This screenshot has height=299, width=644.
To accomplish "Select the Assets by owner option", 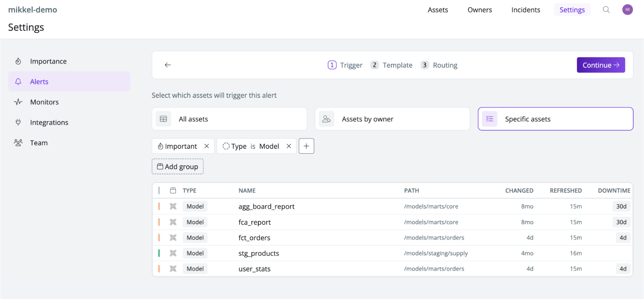I will tap(393, 119).
